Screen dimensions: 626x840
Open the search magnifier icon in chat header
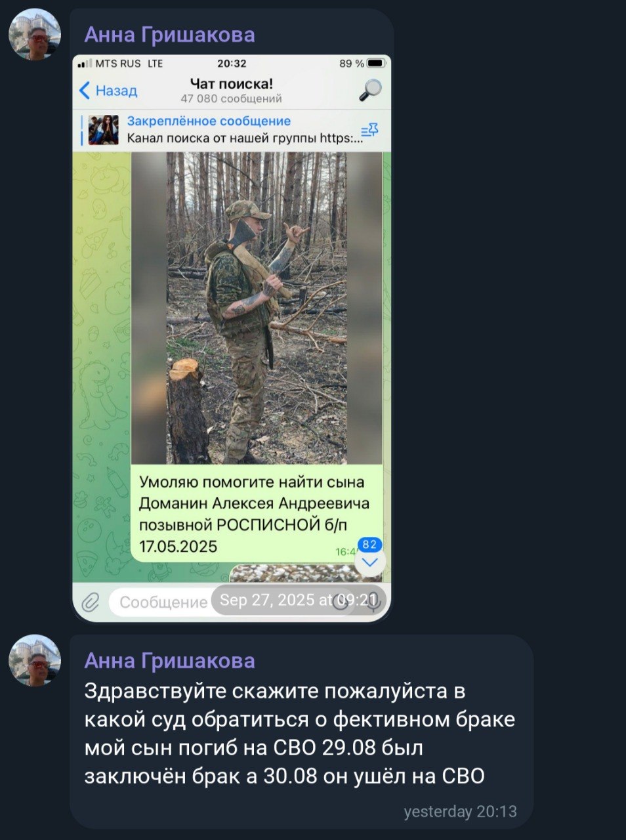pyautogui.click(x=370, y=90)
